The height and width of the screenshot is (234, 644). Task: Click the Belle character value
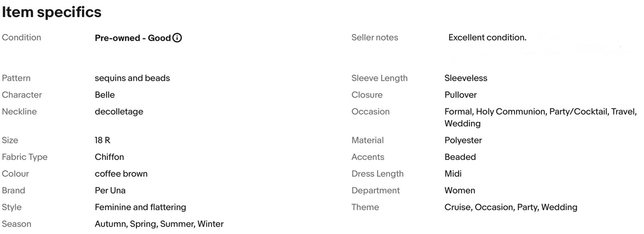(105, 95)
